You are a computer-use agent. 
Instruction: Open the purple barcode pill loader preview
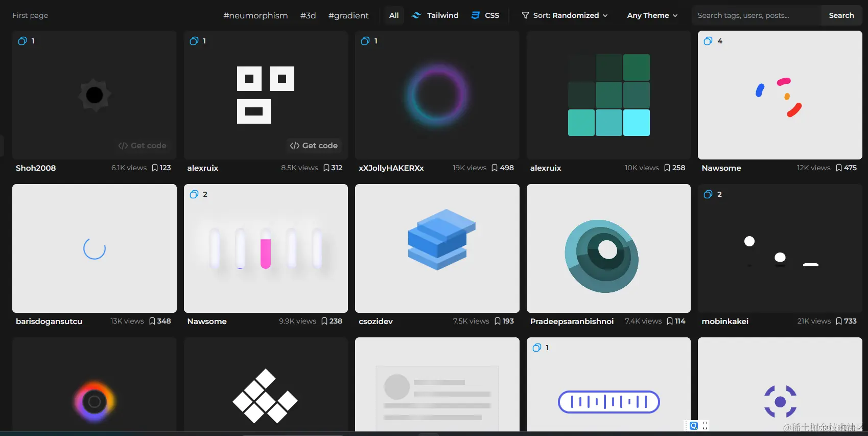coord(608,384)
